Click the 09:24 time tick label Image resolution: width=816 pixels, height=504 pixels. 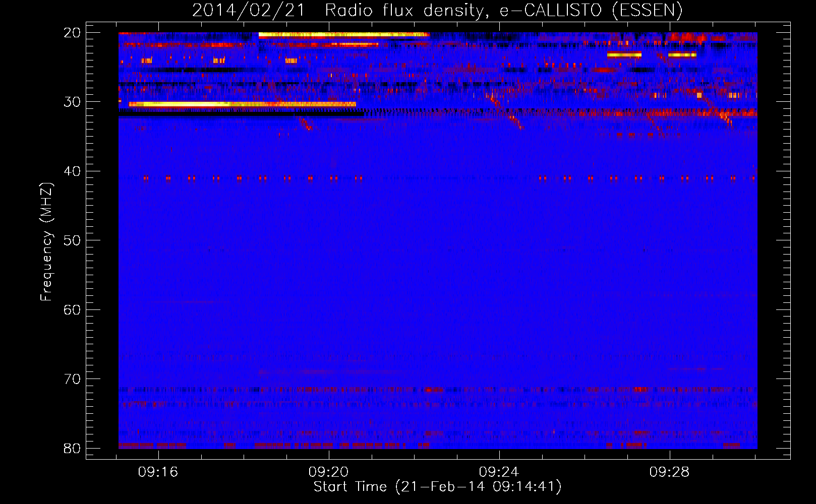(x=499, y=472)
